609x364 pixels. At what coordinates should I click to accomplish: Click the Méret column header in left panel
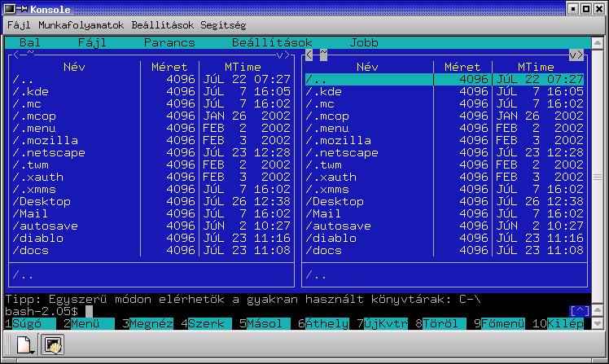[x=169, y=67]
